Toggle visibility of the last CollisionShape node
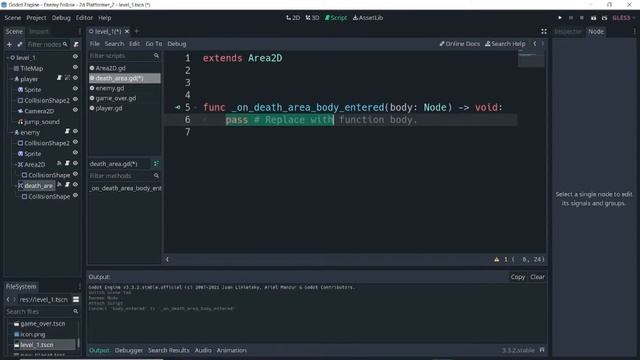Viewport: 640px width, 360px height. pyautogui.click(x=75, y=196)
